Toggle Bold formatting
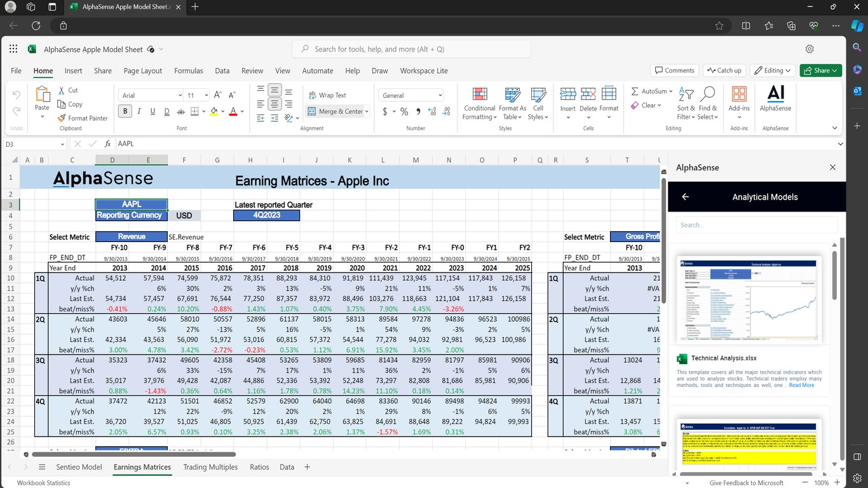868x488 pixels. pyautogui.click(x=125, y=112)
